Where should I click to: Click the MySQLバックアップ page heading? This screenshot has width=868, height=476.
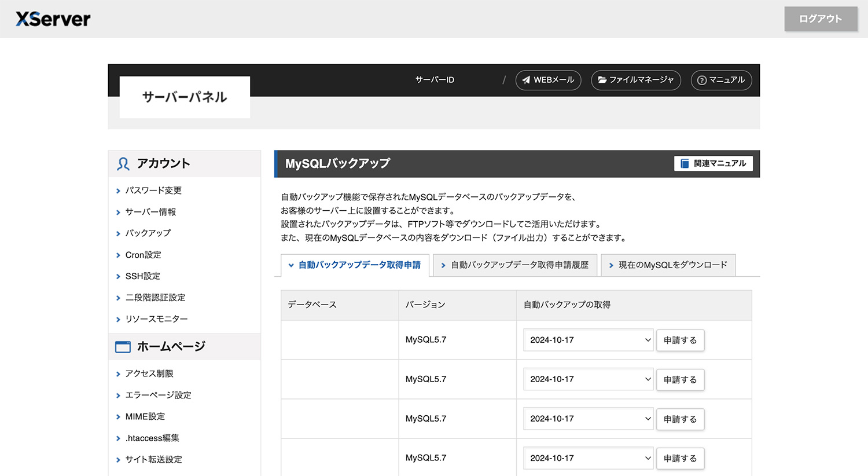[x=338, y=164]
